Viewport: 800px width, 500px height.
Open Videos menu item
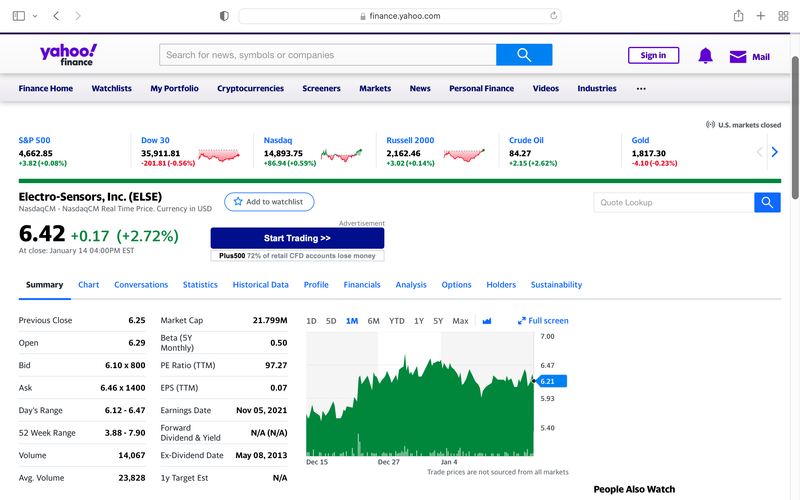(546, 88)
